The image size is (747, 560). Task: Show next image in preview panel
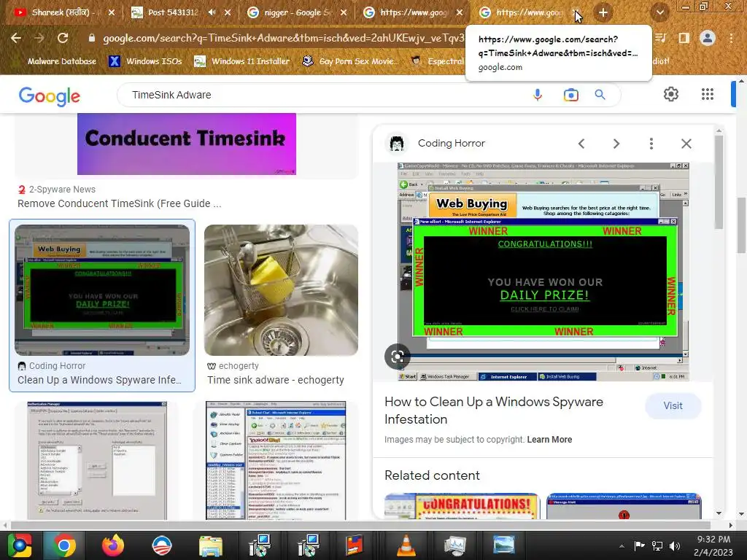tap(616, 144)
